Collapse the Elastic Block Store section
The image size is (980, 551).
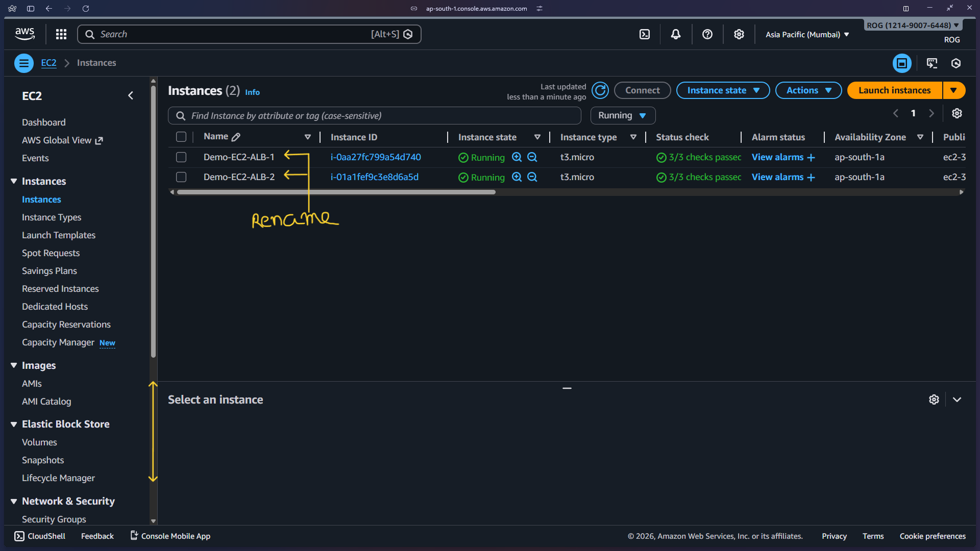[x=14, y=424]
